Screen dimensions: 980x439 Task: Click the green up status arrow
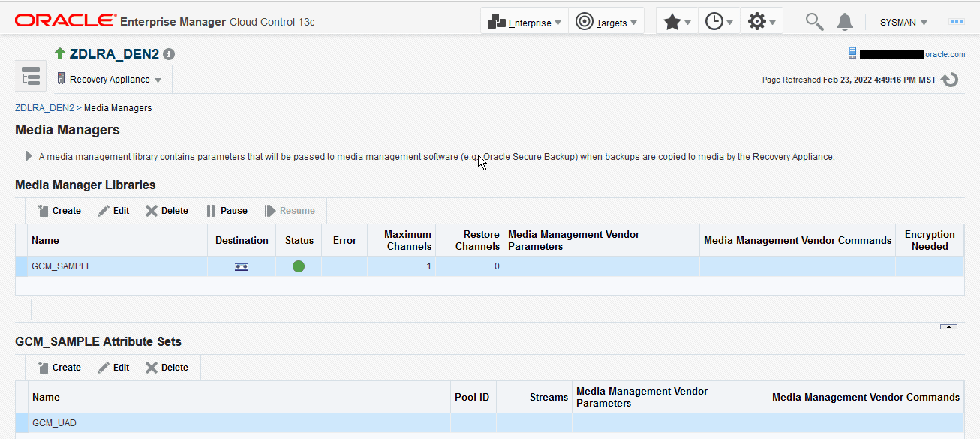click(x=60, y=53)
